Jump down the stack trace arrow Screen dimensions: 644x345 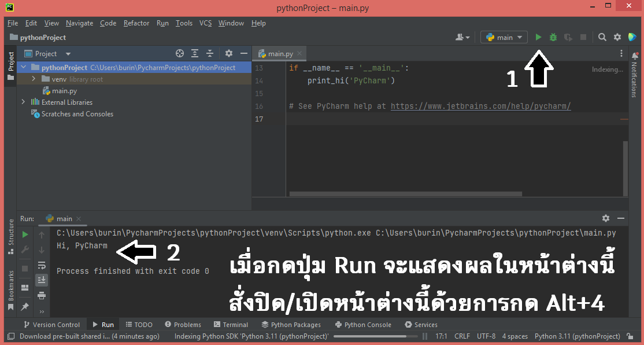click(42, 250)
